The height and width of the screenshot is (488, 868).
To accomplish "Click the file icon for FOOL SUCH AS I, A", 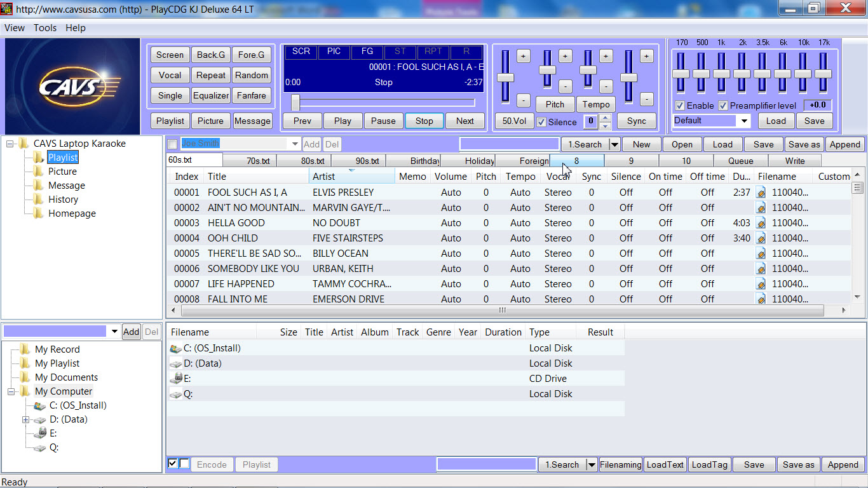I will click(x=761, y=192).
